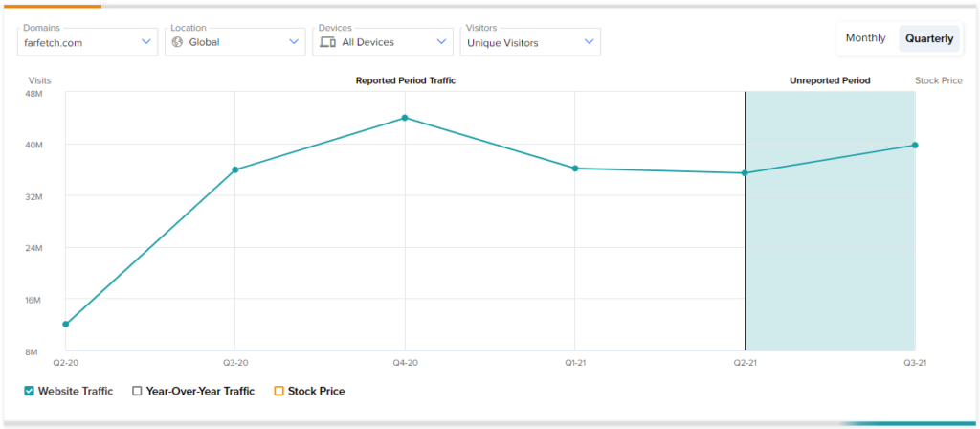Image resolution: width=980 pixels, height=429 pixels.
Task: Click the 40M axis value
Action: (x=33, y=146)
